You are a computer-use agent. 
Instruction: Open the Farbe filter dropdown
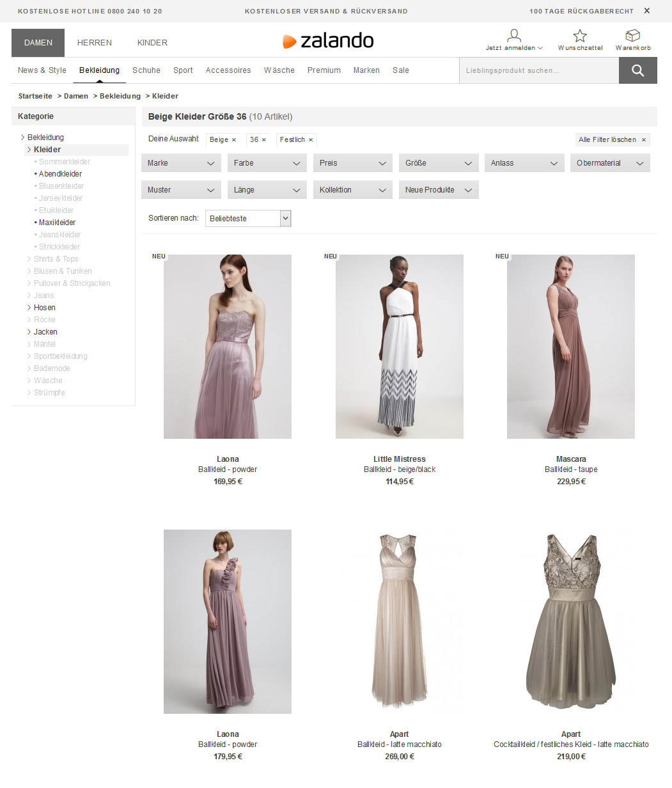(x=267, y=163)
